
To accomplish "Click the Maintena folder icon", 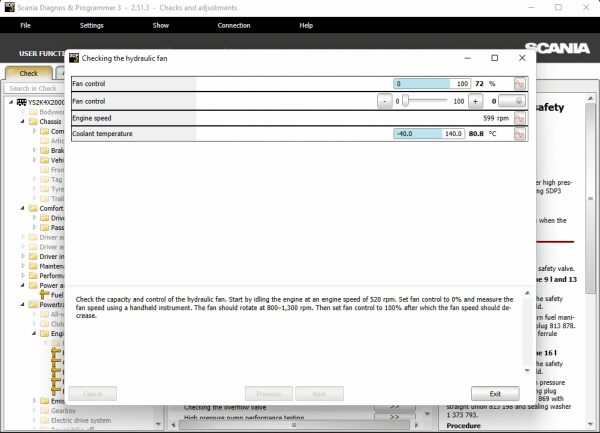I will point(33,266).
